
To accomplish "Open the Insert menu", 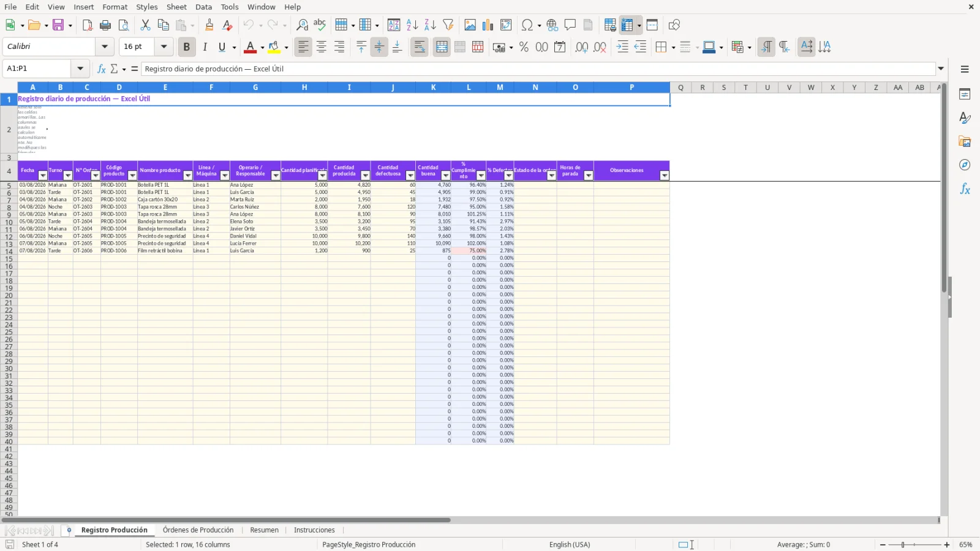I will tap(84, 7).
